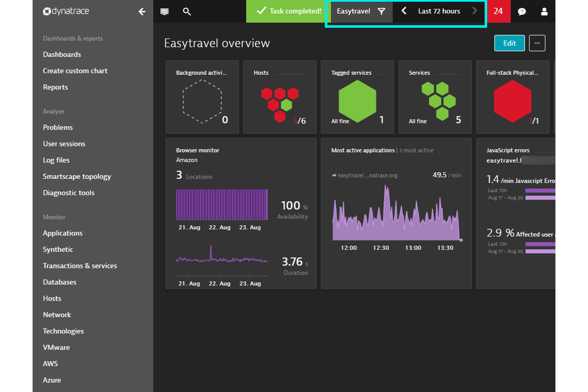The height and width of the screenshot is (392, 588).
Task: Open the Hosts tile showing 5/6
Action: point(279,97)
